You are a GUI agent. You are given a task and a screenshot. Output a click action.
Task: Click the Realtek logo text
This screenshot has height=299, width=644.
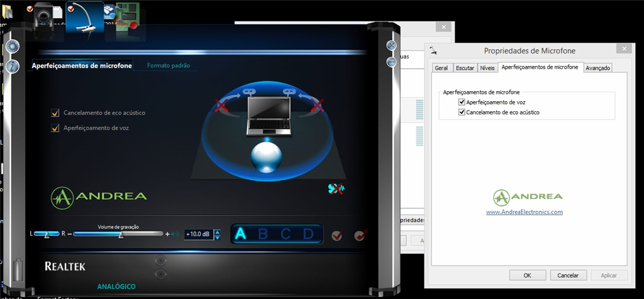(x=65, y=266)
